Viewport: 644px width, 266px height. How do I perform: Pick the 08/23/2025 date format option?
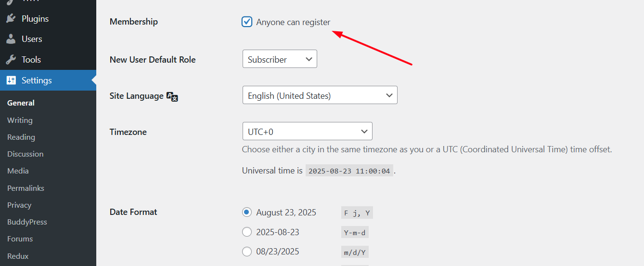coord(247,252)
